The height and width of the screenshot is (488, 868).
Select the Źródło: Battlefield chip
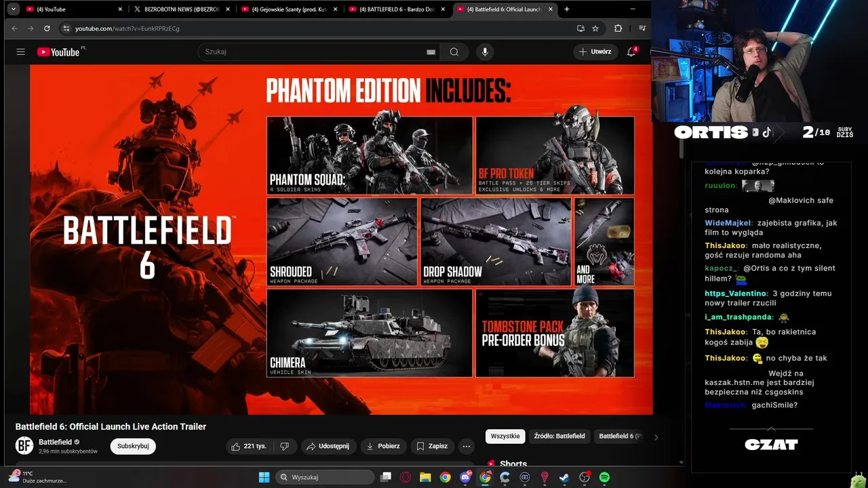click(x=559, y=436)
